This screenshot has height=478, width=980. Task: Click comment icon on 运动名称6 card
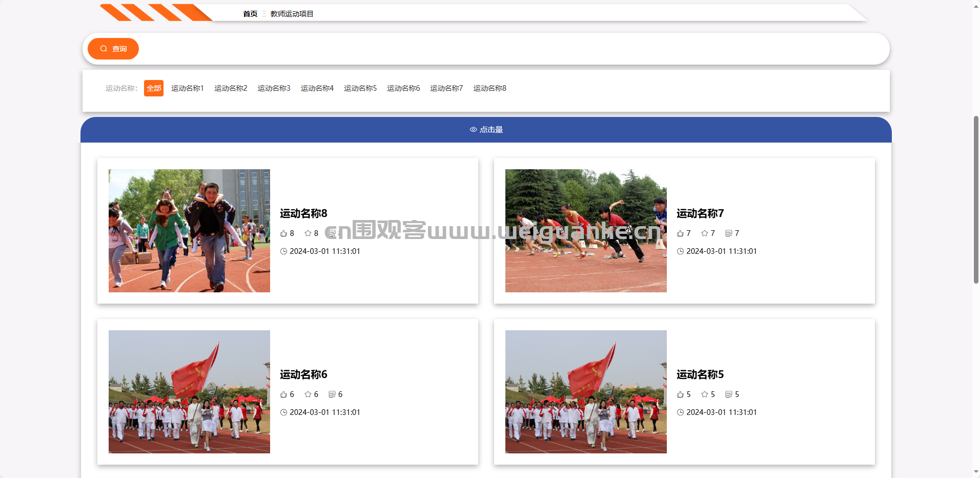(332, 394)
